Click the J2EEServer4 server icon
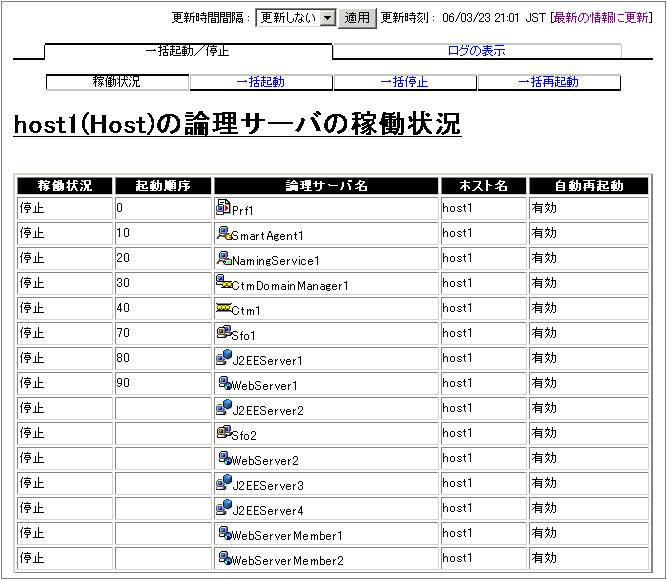This screenshot has height=580, width=667. pyautogui.click(x=224, y=507)
